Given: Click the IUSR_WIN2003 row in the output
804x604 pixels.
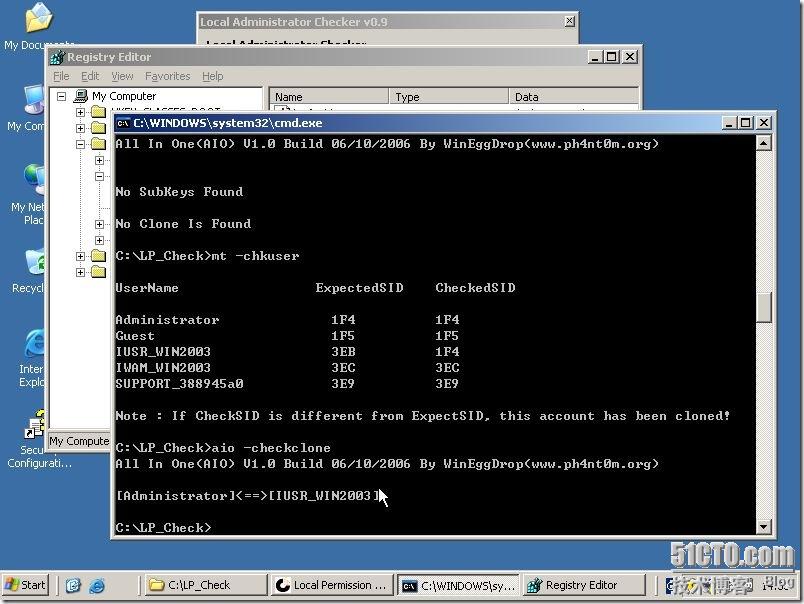Looking at the screenshot, I should 287,352.
